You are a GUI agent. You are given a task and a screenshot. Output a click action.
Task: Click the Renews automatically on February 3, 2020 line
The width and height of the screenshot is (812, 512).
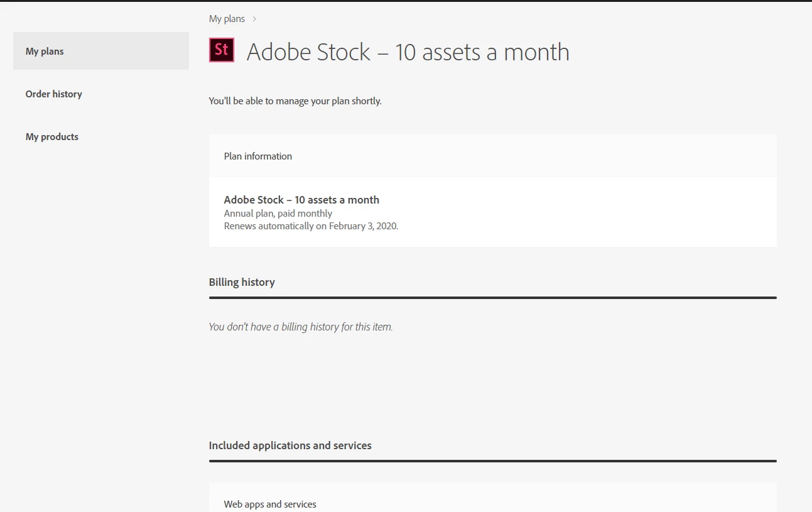point(311,226)
